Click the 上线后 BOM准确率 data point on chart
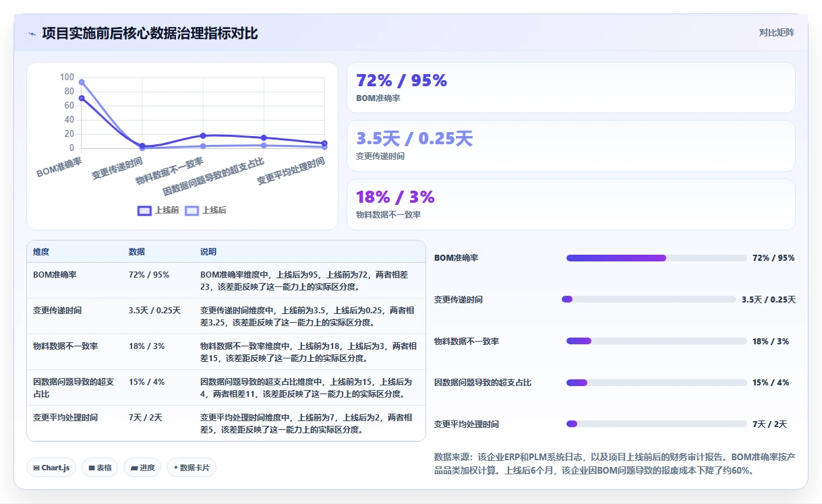The image size is (822, 504). tap(82, 82)
